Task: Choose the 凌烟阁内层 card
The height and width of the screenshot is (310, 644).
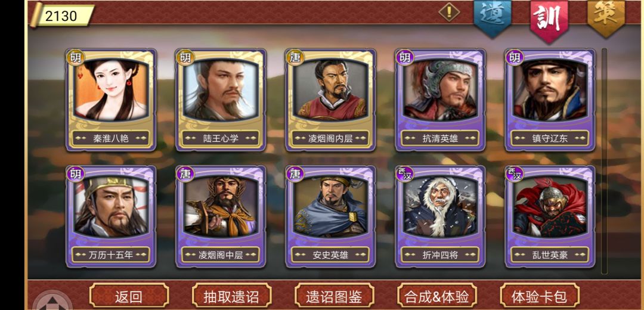Action: [330, 100]
